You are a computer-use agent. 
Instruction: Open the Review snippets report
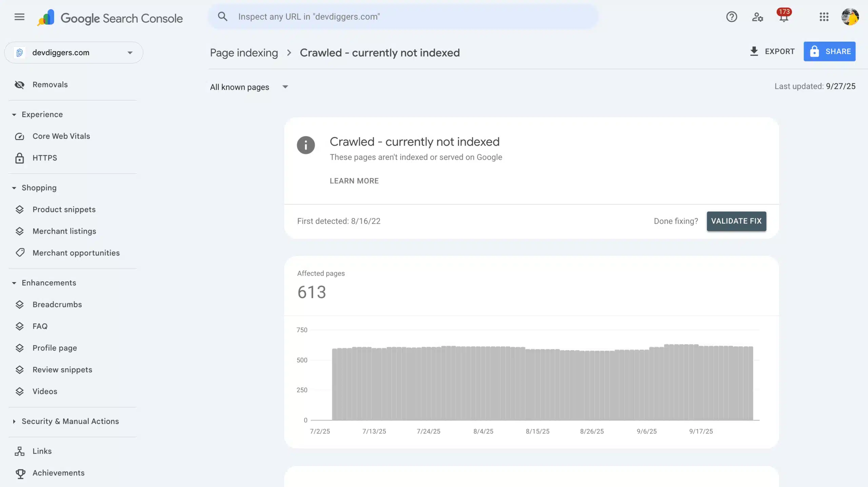(62, 370)
